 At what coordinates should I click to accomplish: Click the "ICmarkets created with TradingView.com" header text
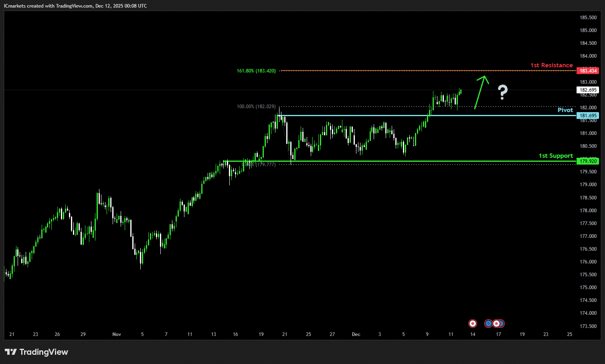tap(75, 6)
